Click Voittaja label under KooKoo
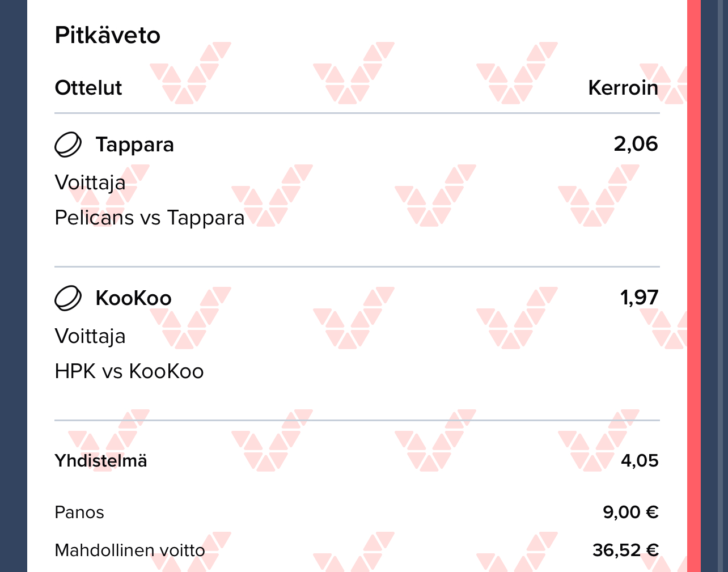The height and width of the screenshot is (572, 728). [90, 336]
